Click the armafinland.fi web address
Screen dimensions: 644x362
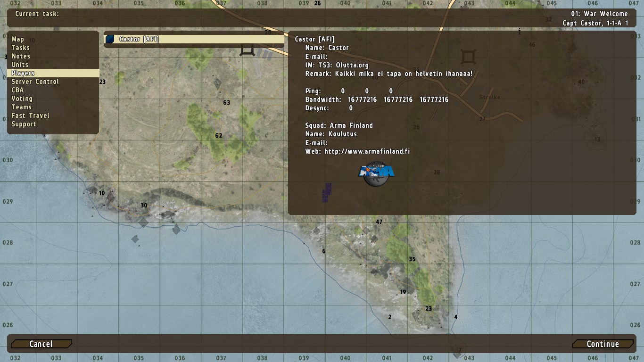point(367,151)
